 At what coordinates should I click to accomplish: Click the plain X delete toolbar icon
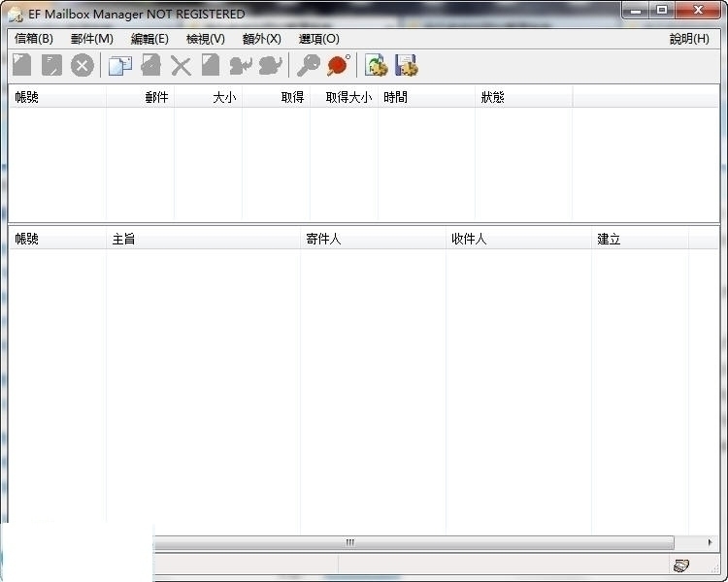[181, 66]
